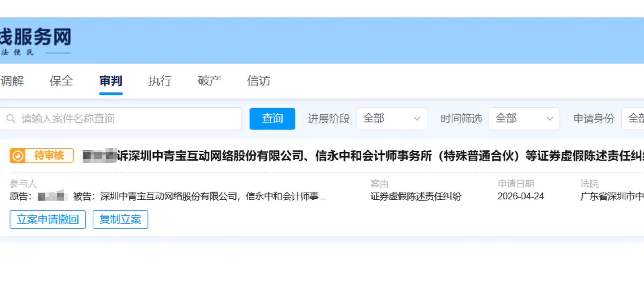Image resolution: width=644 pixels, height=286 pixels.
Task: Click the defendant text 深圳中青宝互动网络股份有限公司
Action: pos(169,196)
